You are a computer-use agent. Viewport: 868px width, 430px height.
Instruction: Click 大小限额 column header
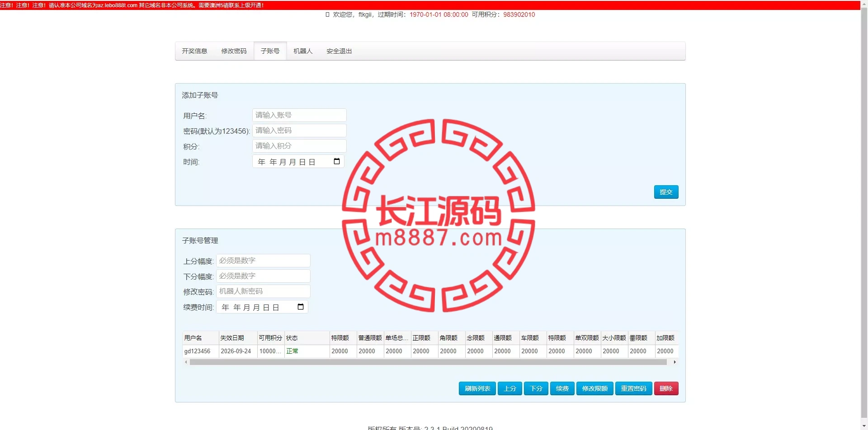click(614, 338)
